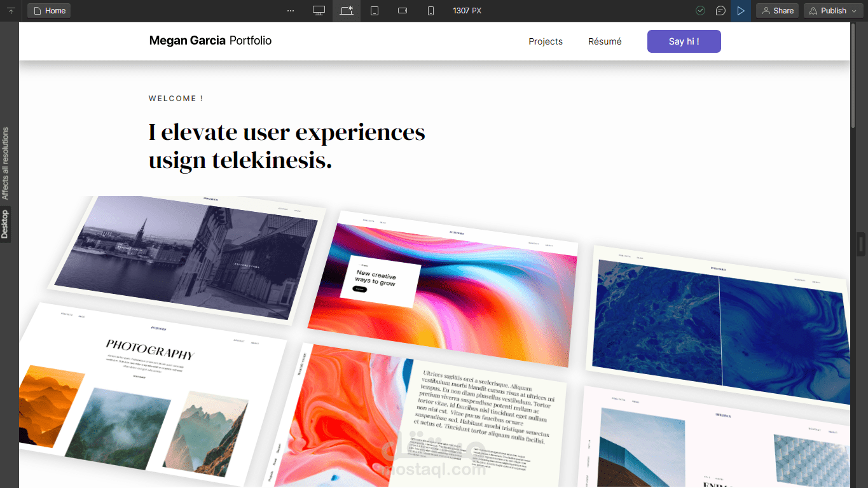This screenshot has width=868, height=488.
Task: Click the canvas resize handle on right edge
Action: tap(862, 244)
